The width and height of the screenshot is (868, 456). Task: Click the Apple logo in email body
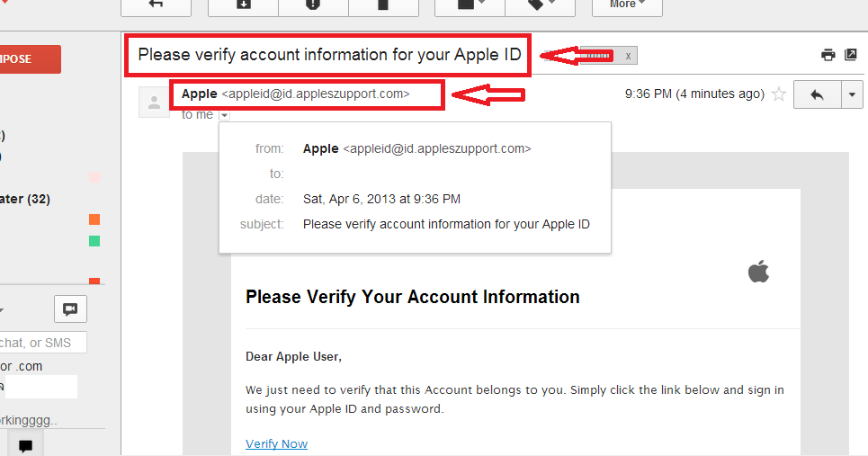[758, 271]
